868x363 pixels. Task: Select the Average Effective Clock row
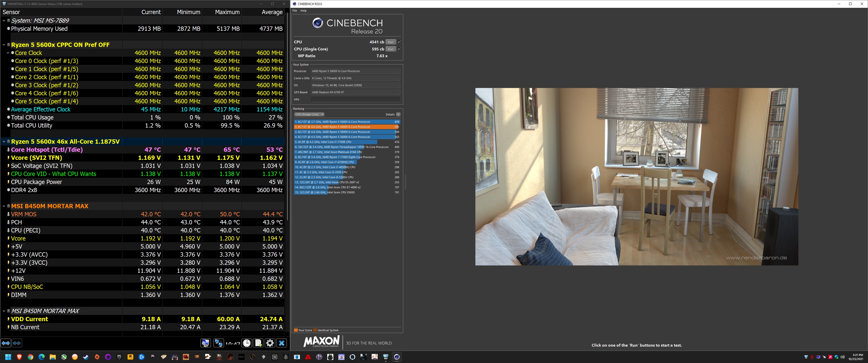click(142, 109)
